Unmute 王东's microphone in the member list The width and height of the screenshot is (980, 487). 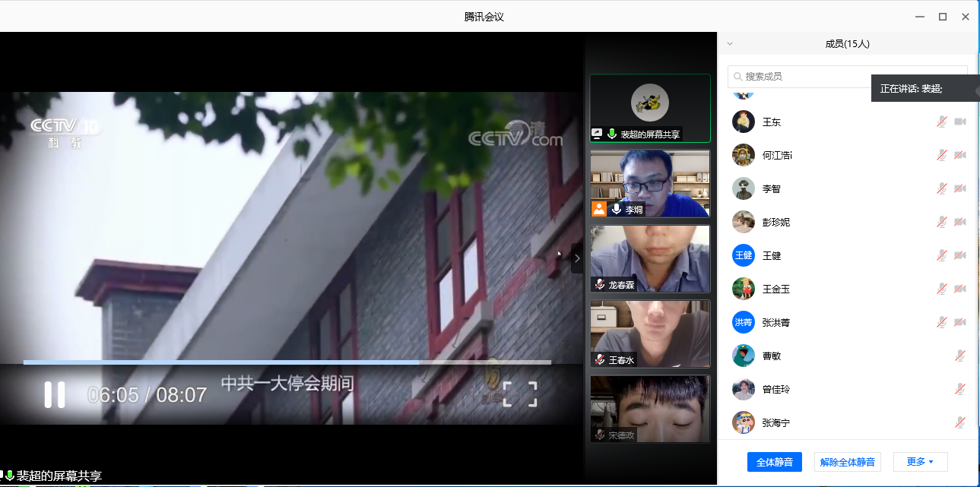[x=941, y=122]
